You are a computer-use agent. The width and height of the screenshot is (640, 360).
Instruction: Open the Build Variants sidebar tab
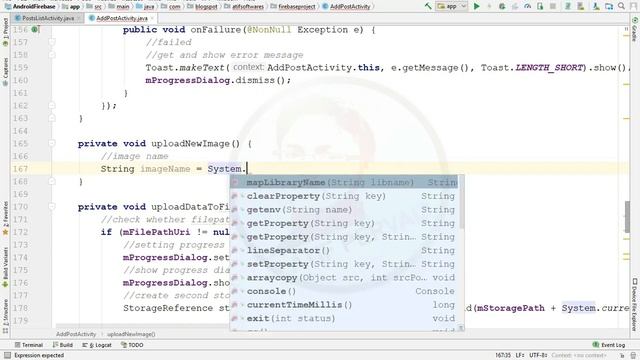pos(5,268)
